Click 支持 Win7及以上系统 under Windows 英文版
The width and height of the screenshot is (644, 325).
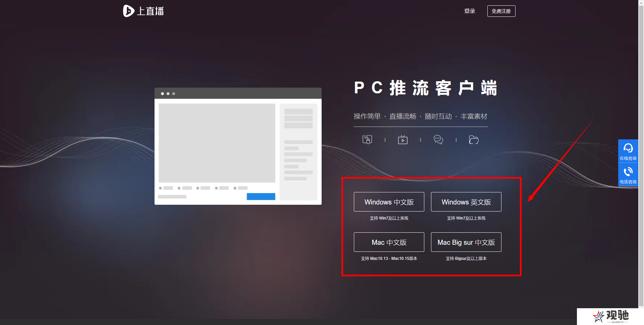(466, 218)
